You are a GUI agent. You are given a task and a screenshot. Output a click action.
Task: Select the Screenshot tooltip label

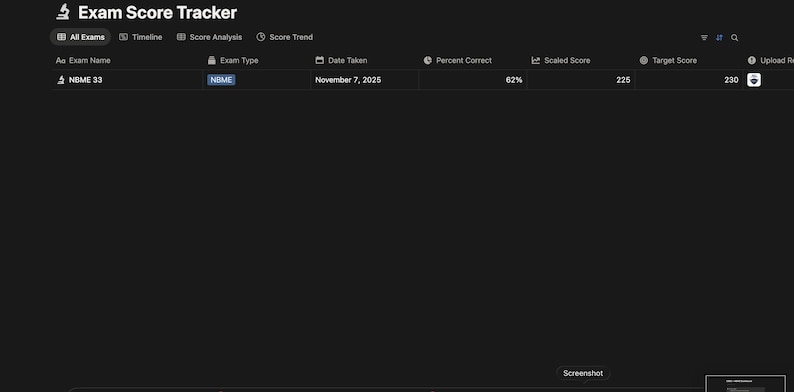click(583, 373)
